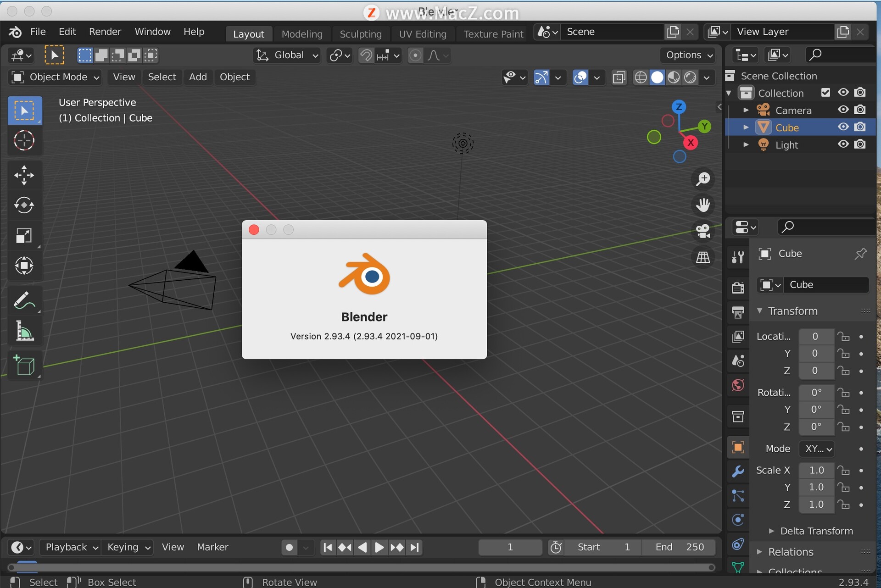Click the timeline horizontal scrollbar

point(362,568)
